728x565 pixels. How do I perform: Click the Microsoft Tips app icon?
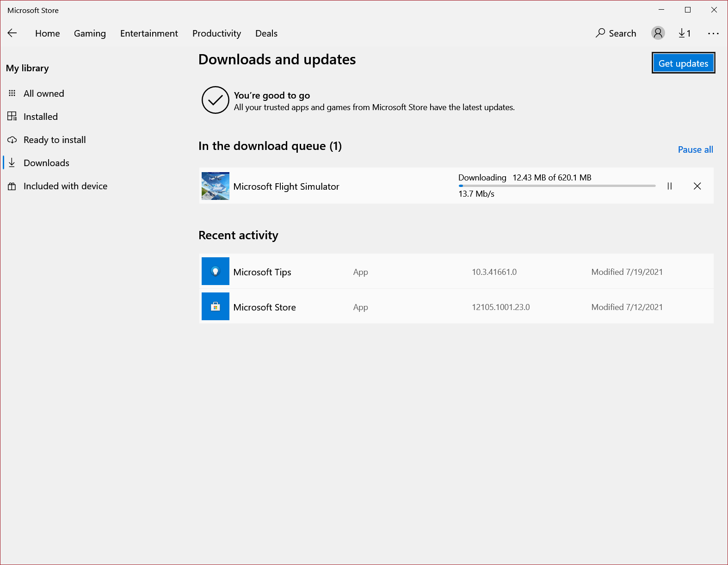pos(216,271)
